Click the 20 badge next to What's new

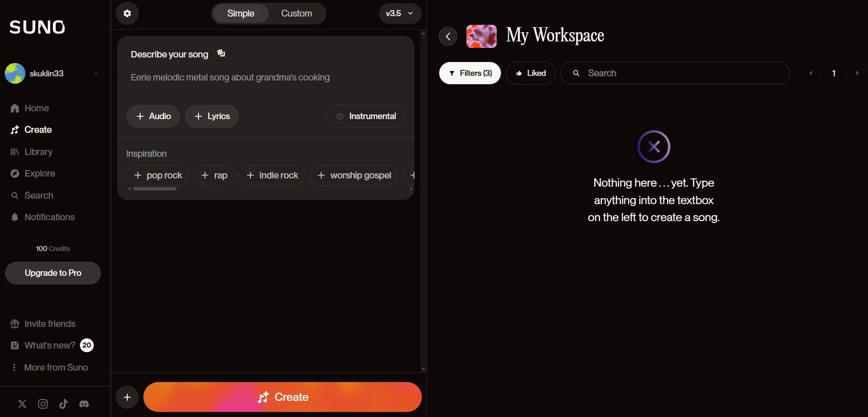pos(87,345)
